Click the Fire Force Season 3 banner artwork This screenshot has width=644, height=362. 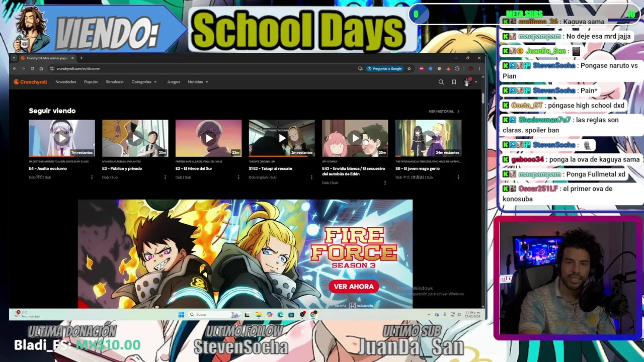(x=245, y=254)
